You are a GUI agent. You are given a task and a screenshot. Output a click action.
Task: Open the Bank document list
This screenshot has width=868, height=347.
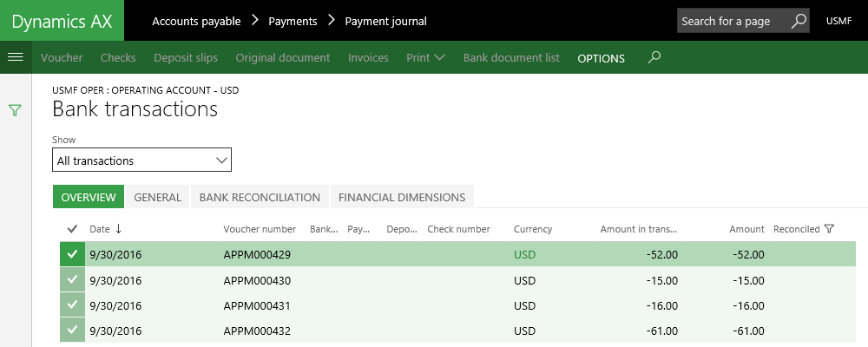click(x=511, y=58)
